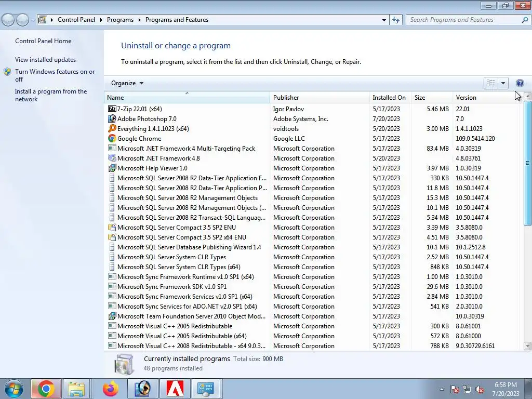Open the Windows Start orb
Screen dimensions: 532x399
[14, 389]
